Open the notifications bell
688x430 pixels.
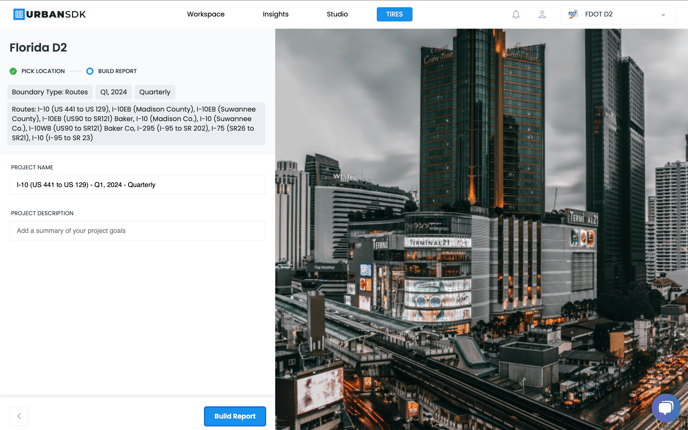(516, 14)
